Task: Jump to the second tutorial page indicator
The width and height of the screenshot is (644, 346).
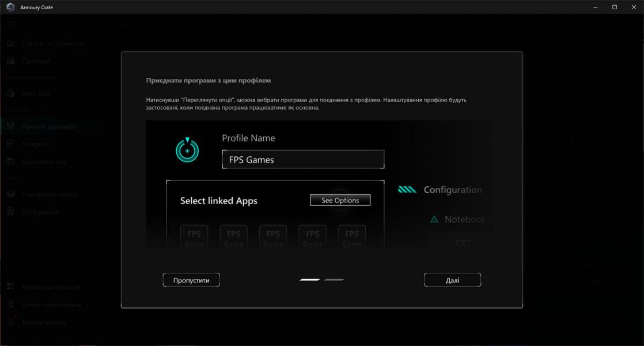Action: (334, 280)
